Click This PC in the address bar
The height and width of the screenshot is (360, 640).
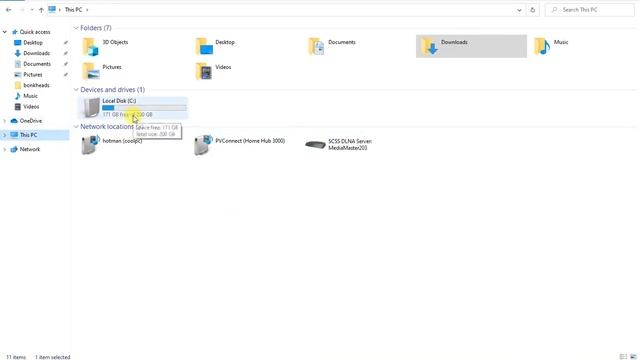(73, 9)
